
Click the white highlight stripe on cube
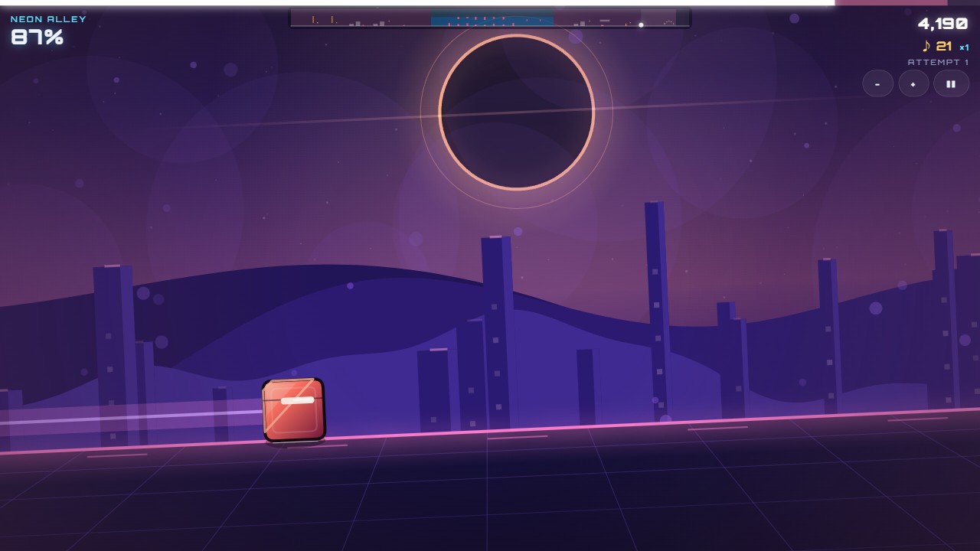point(297,400)
